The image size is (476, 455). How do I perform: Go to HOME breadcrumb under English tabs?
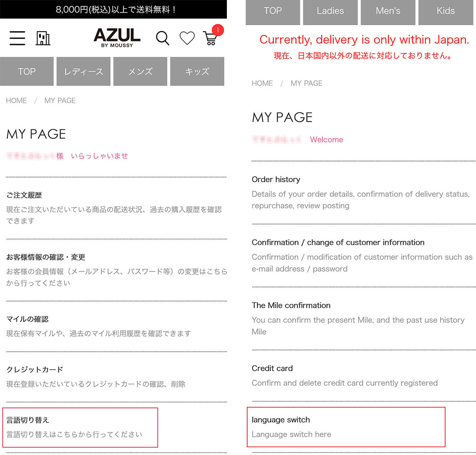coord(262,83)
